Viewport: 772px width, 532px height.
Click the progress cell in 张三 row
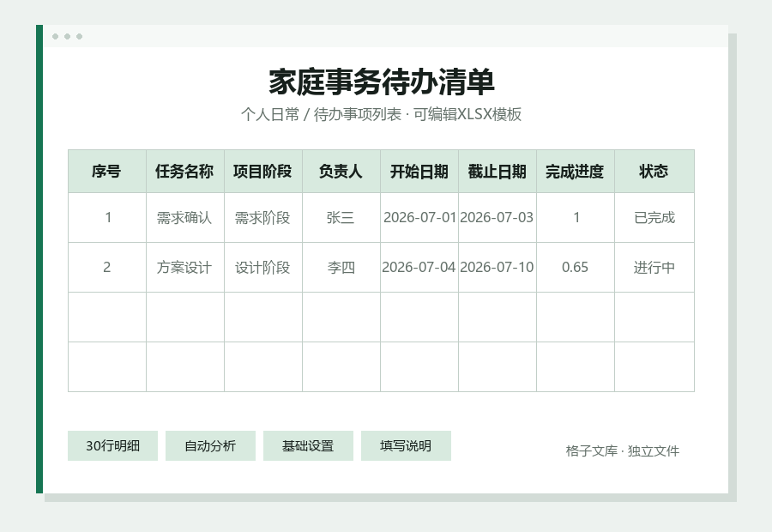click(575, 218)
